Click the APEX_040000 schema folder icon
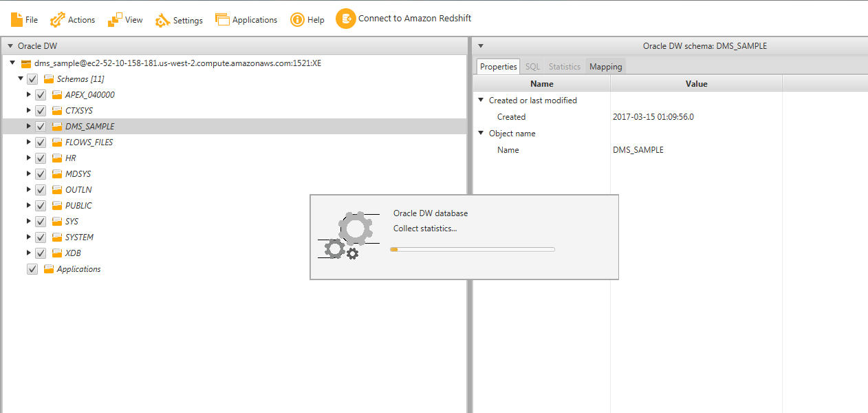 pos(57,95)
